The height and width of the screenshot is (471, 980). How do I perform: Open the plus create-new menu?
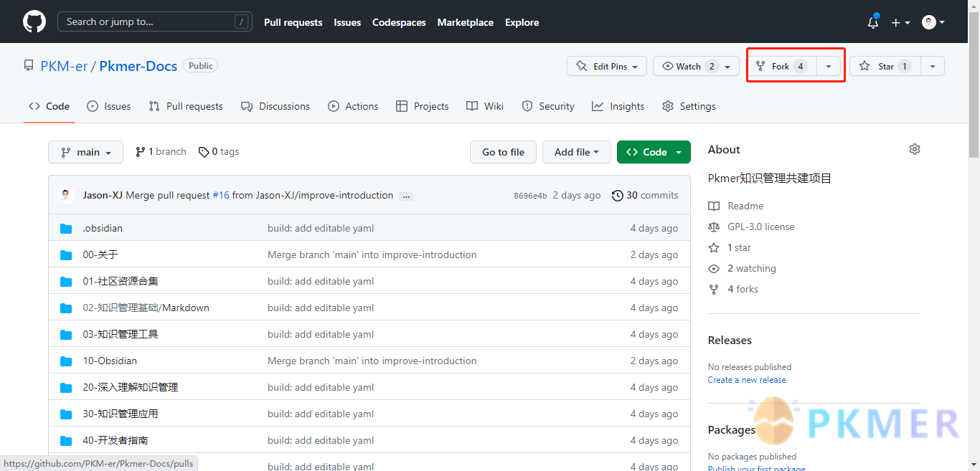tap(900, 22)
